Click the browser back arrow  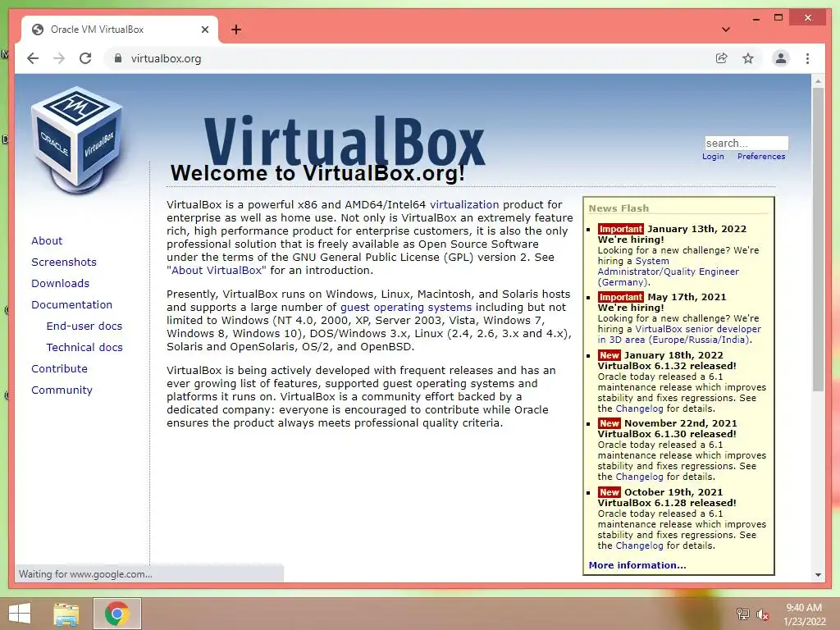pyautogui.click(x=33, y=58)
